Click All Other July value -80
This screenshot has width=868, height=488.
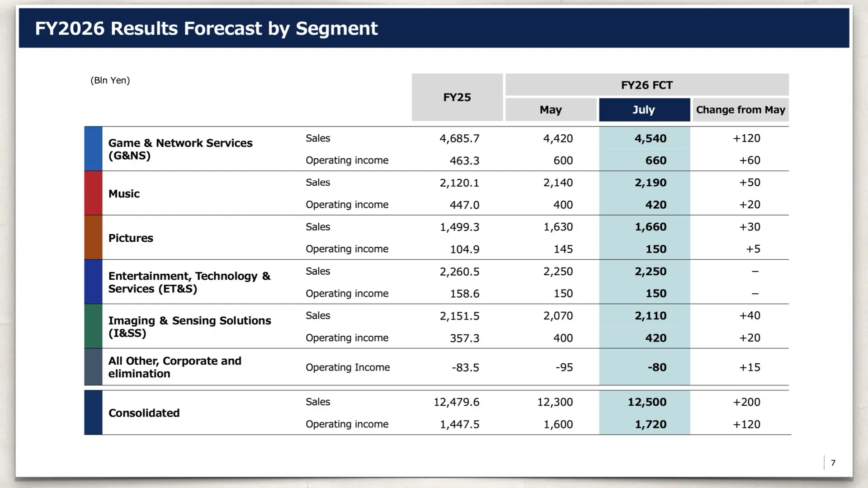[x=657, y=367]
